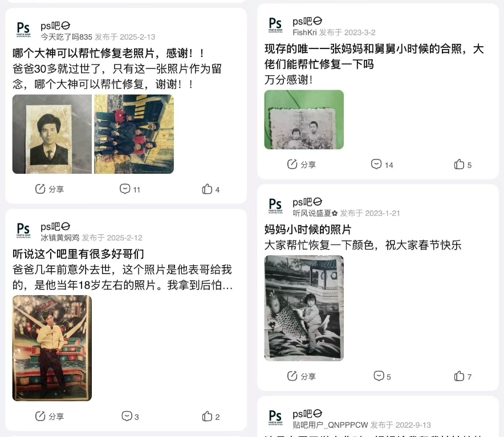
Task: Open 5 comments on 听风说盛夏's post
Action: pyautogui.click(x=382, y=376)
